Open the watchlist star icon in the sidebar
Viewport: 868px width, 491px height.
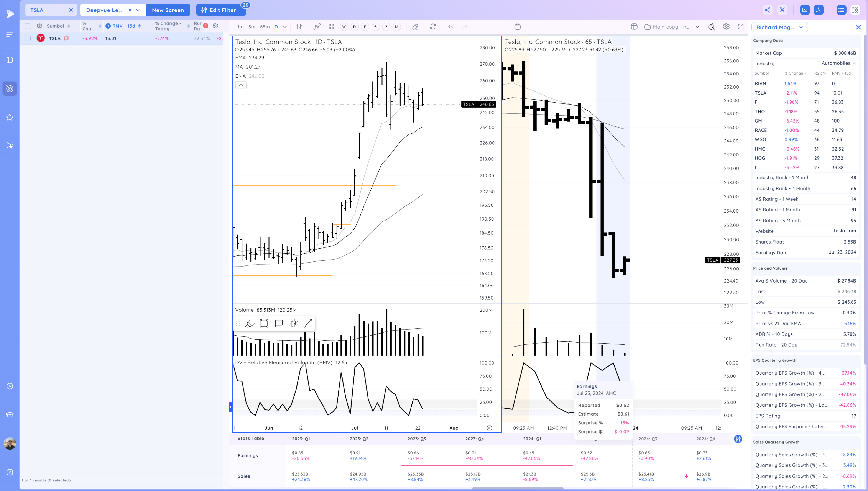click(10, 117)
